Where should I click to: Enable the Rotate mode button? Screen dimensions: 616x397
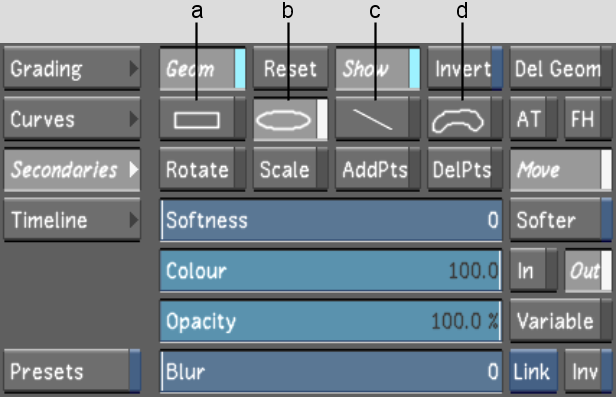click(202, 170)
